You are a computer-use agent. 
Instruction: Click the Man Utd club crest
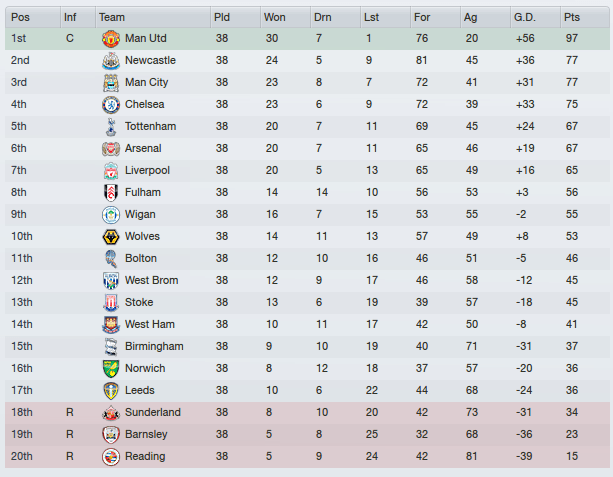tap(110, 38)
